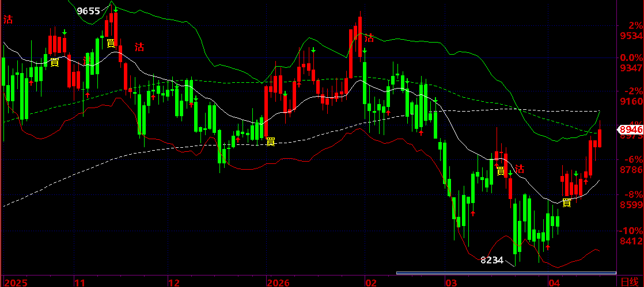This screenshot has width=644, height=287.
Task: Click the 沽 sell marker in March
Action: [x=520, y=169]
